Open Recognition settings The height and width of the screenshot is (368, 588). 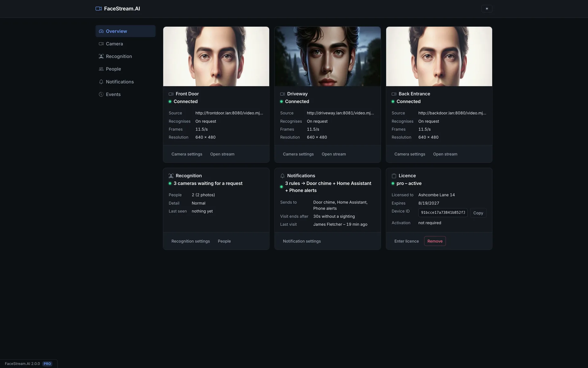click(191, 241)
